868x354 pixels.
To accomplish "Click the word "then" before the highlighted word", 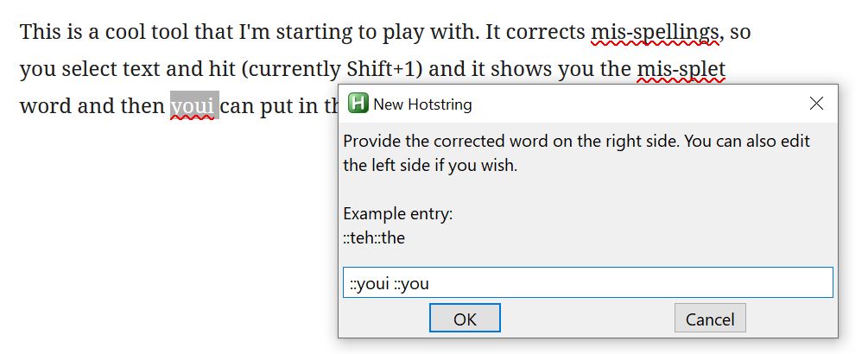I will point(143,106).
